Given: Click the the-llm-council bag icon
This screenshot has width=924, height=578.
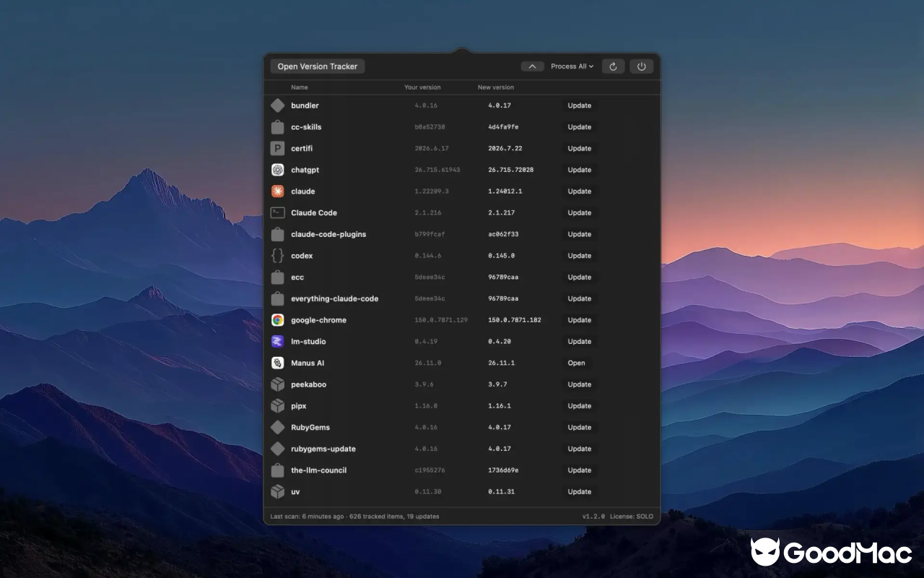Looking at the screenshot, I should 277,470.
